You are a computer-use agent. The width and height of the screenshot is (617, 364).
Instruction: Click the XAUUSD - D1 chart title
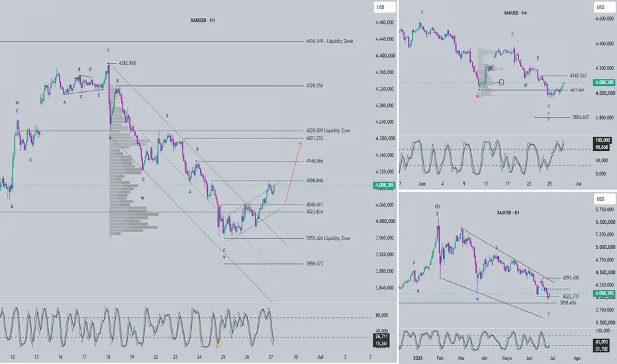(508, 212)
